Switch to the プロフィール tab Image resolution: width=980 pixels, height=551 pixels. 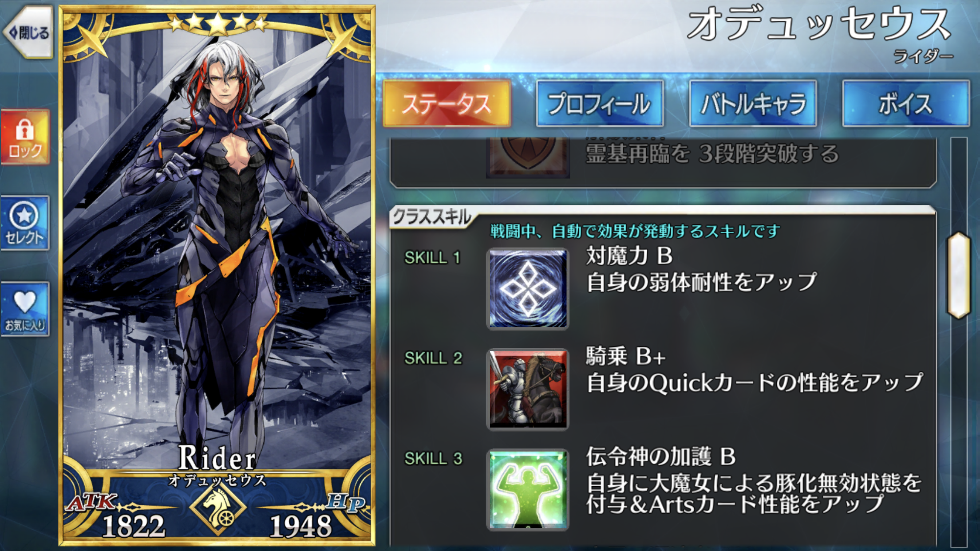point(600,104)
